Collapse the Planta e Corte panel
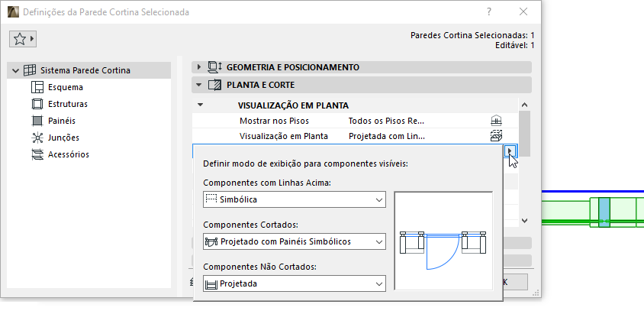Image resolution: width=644 pixels, height=327 pixels. click(199, 85)
